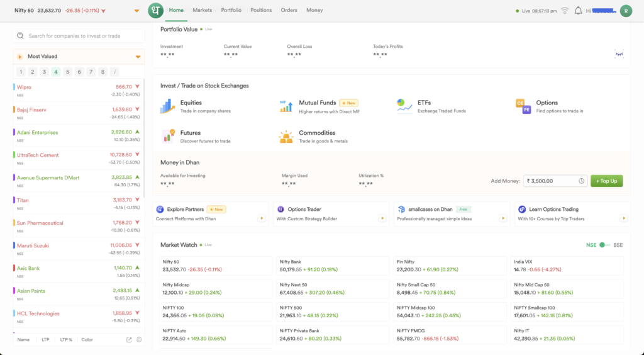Toggle Name column in watchlist footer
Screen dimensions: 644x355
[x=23, y=340]
